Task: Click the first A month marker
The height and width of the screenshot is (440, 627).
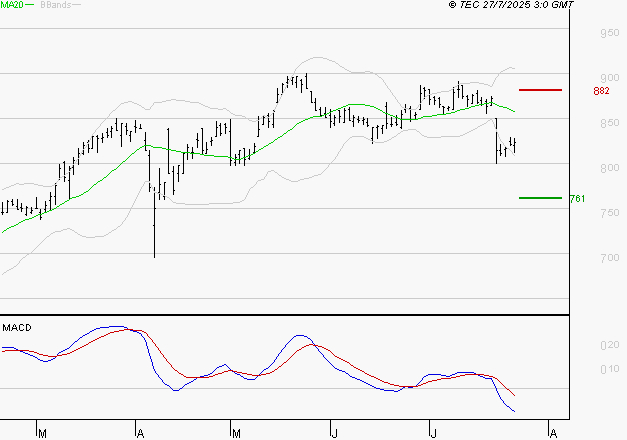Action: pyautogui.click(x=139, y=433)
